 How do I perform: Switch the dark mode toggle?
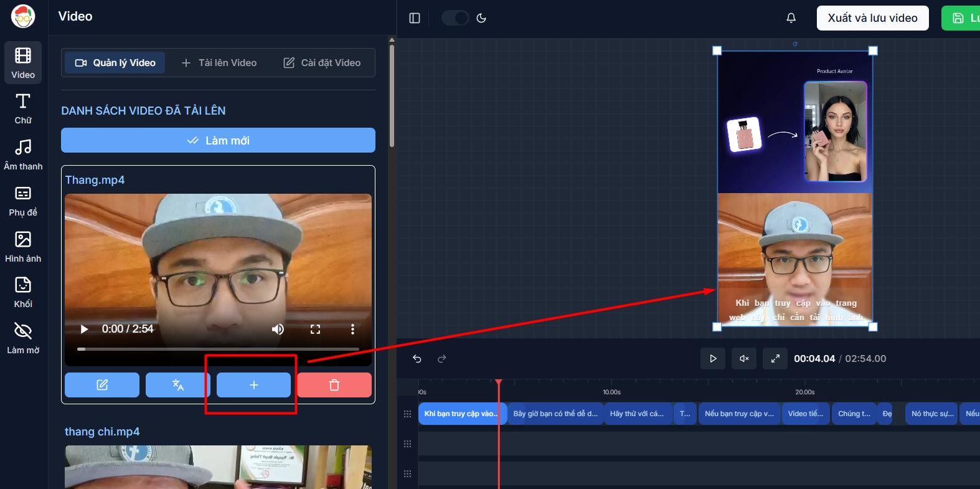(455, 18)
